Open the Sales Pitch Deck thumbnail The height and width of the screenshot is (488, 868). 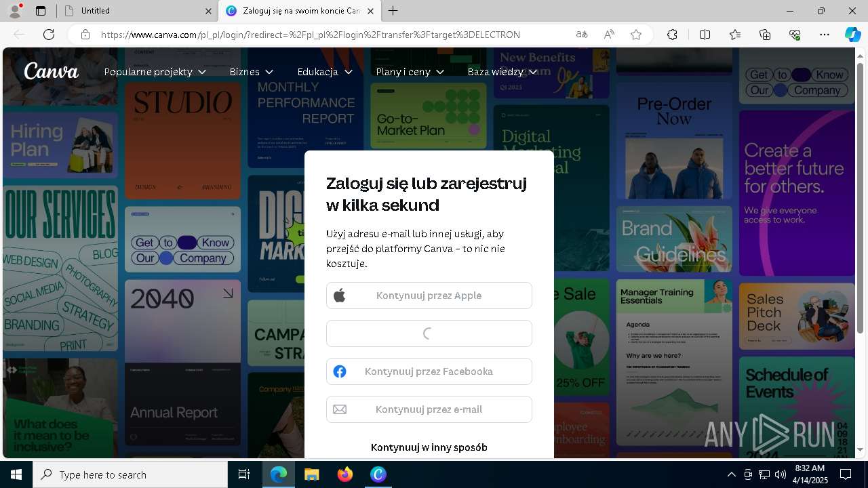pos(797,316)
